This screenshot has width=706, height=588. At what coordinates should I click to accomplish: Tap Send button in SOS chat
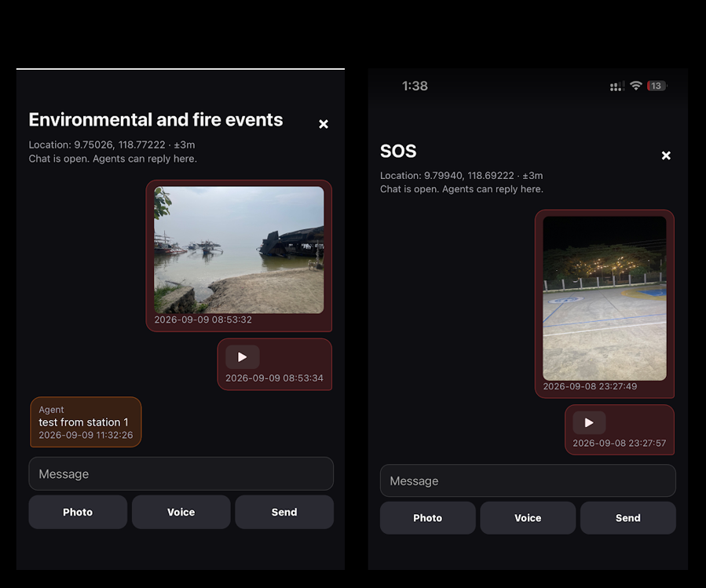tap(627, 518)
